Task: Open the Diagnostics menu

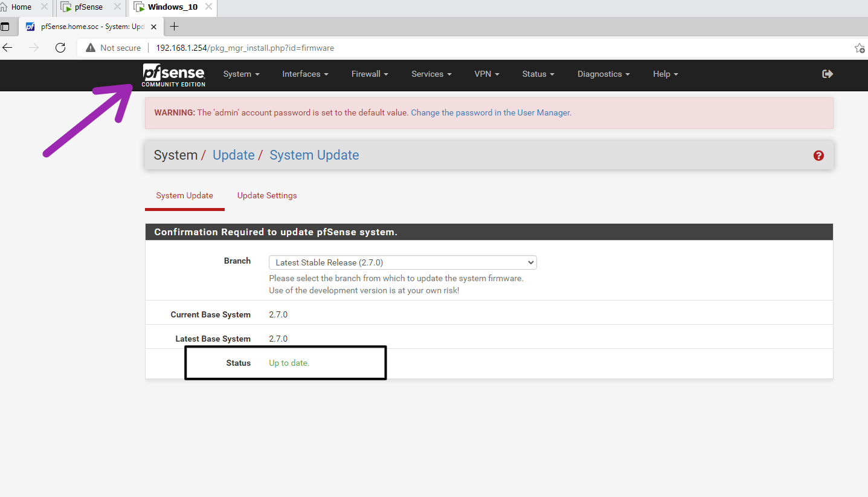Action: point(603,74)
